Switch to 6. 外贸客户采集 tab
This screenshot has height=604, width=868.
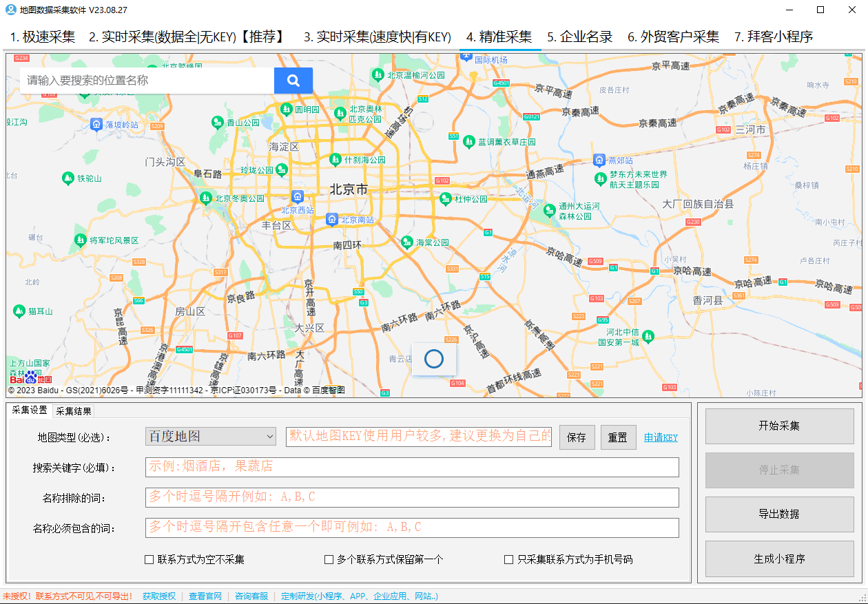673,37
